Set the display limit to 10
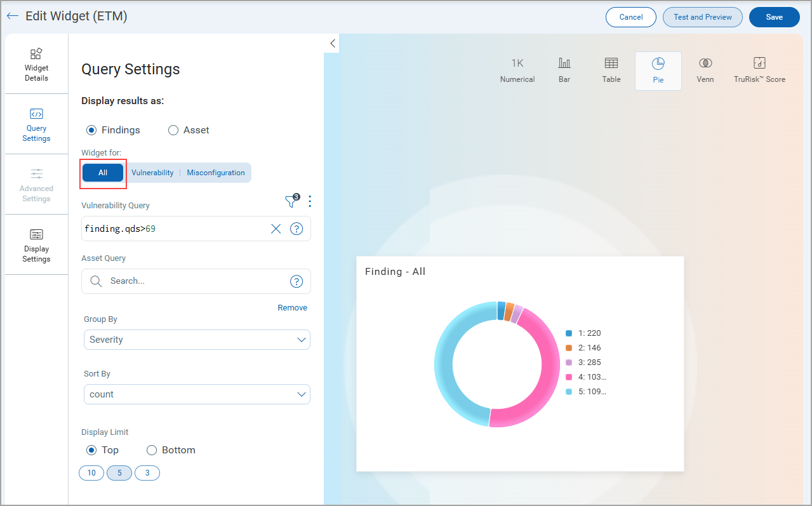 click(x=91, y=473)
